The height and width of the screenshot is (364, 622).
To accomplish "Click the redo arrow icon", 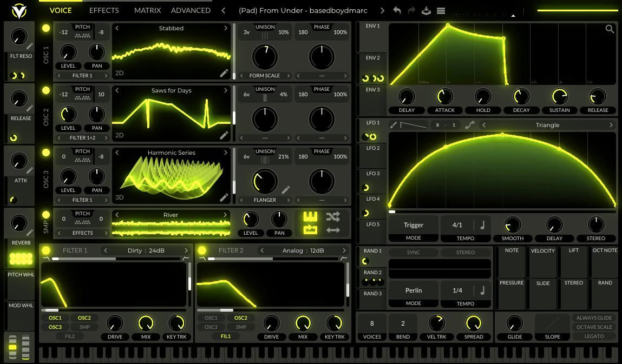I will pos(411,11).
